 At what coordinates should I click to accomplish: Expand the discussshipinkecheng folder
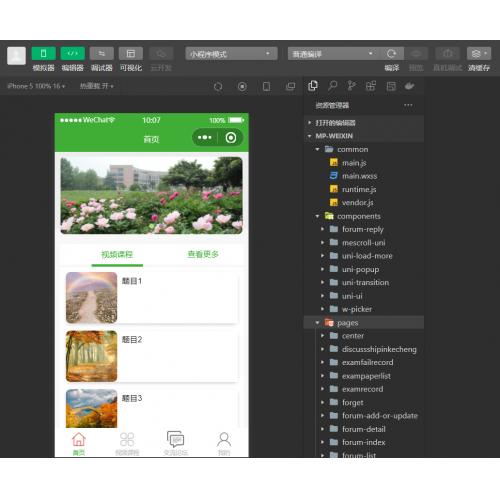click(364, 349)
